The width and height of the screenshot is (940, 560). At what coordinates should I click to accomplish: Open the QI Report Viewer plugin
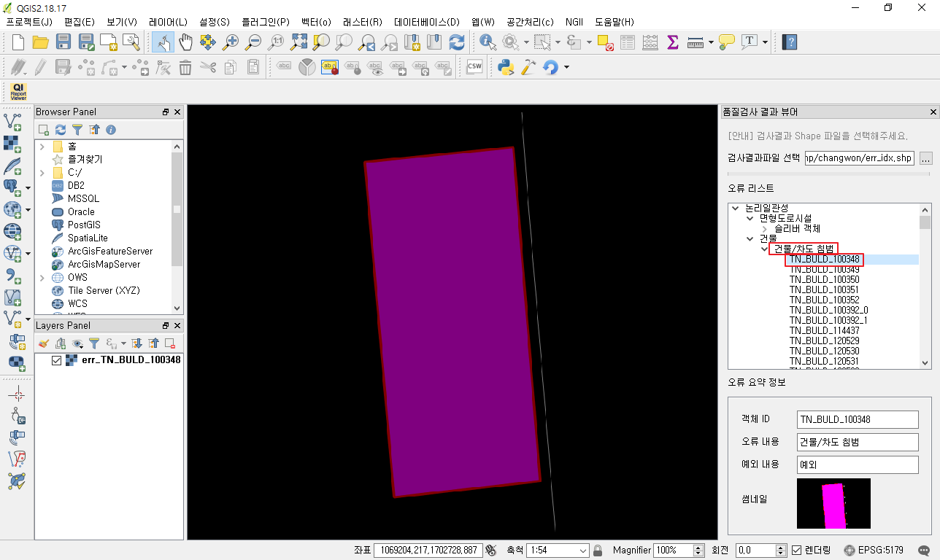point(18,92)
